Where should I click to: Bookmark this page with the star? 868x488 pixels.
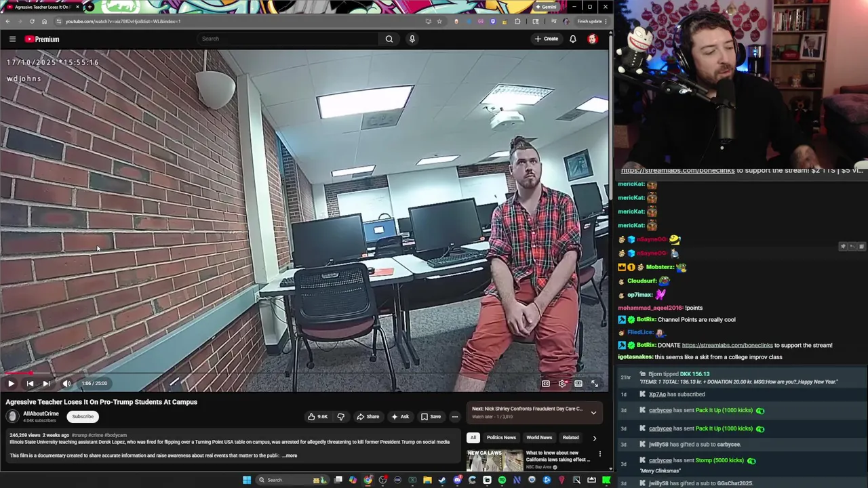pyautogui.click(x=439, y=21)
